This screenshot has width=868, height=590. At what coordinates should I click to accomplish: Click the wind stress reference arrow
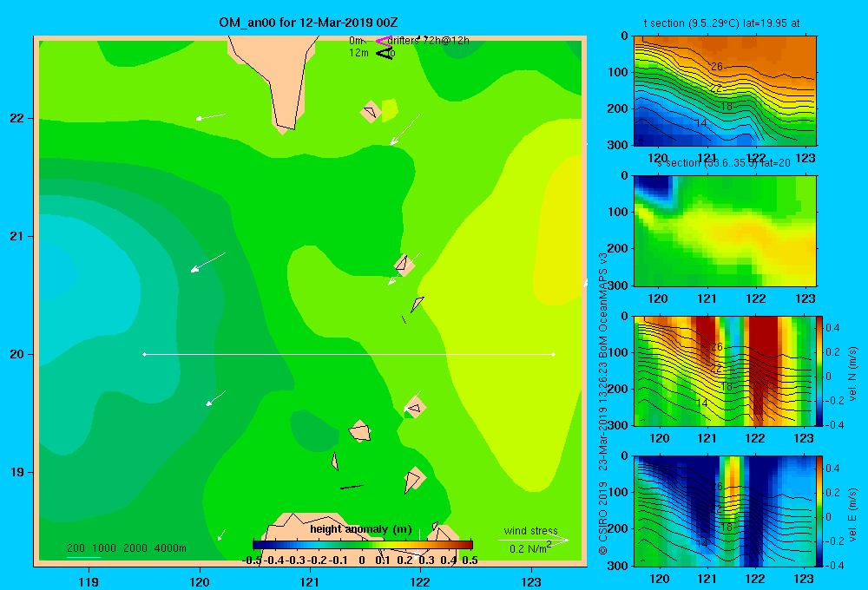tap(533, 540)
